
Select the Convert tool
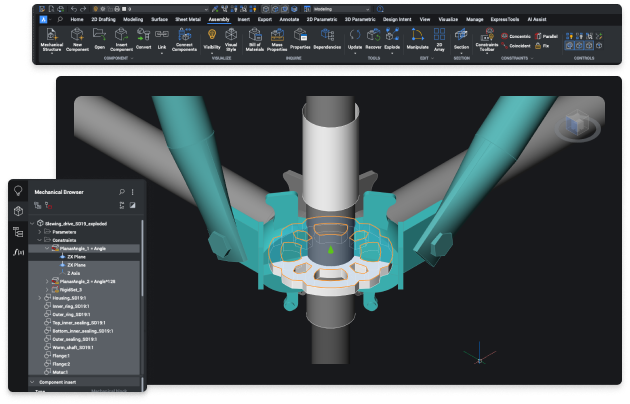(x=143, y=39)
